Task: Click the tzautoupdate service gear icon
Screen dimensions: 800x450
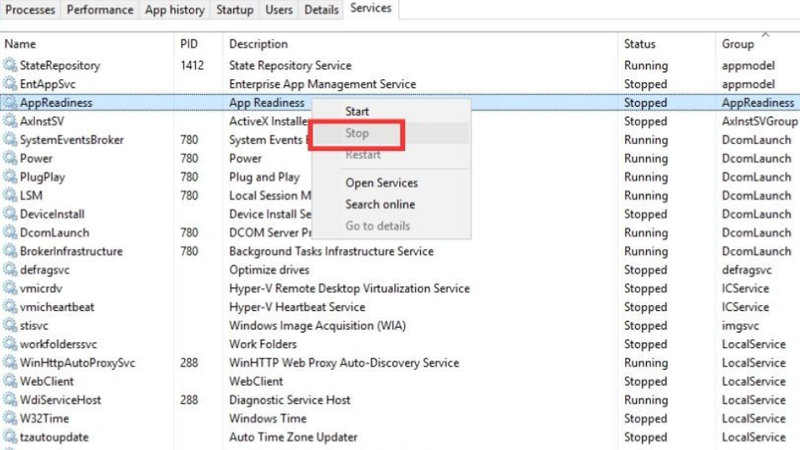Action: [x=10, y=437]
